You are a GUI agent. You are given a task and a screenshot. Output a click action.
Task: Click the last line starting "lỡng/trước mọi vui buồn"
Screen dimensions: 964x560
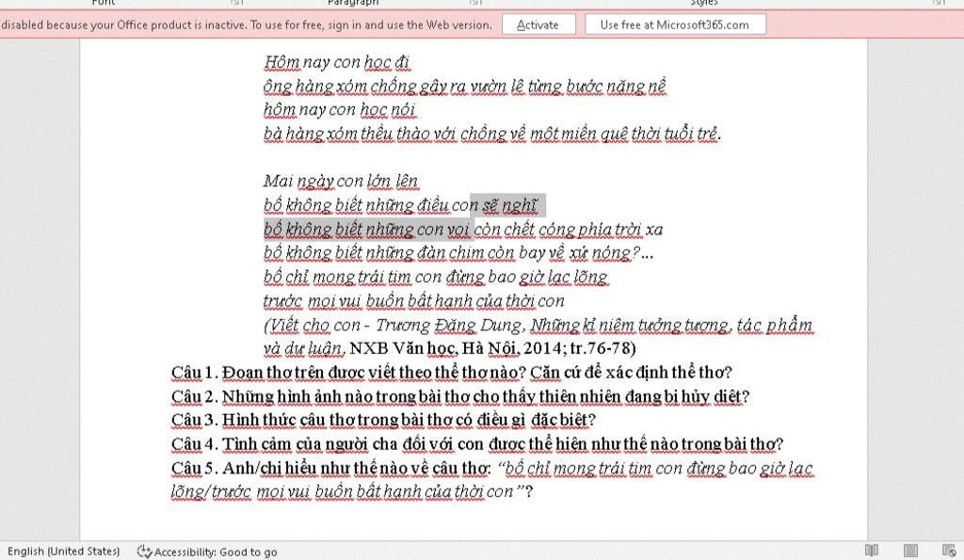352,492
